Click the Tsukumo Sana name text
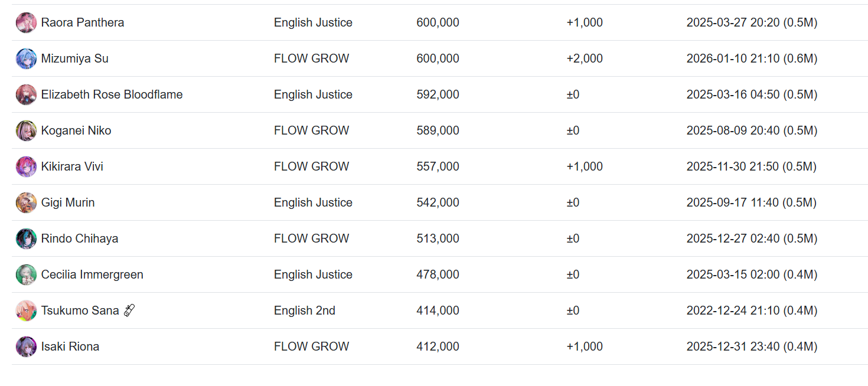 point(80,311)
